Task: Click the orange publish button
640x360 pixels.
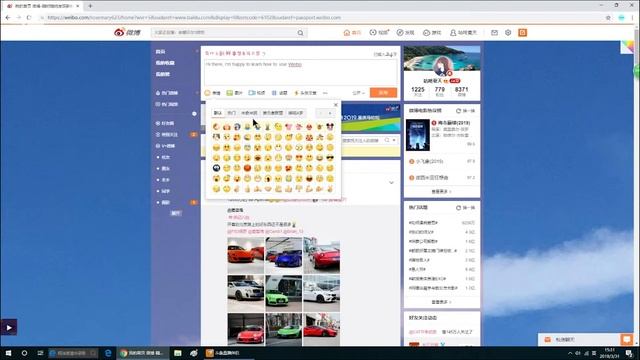Action: point(383,93)
